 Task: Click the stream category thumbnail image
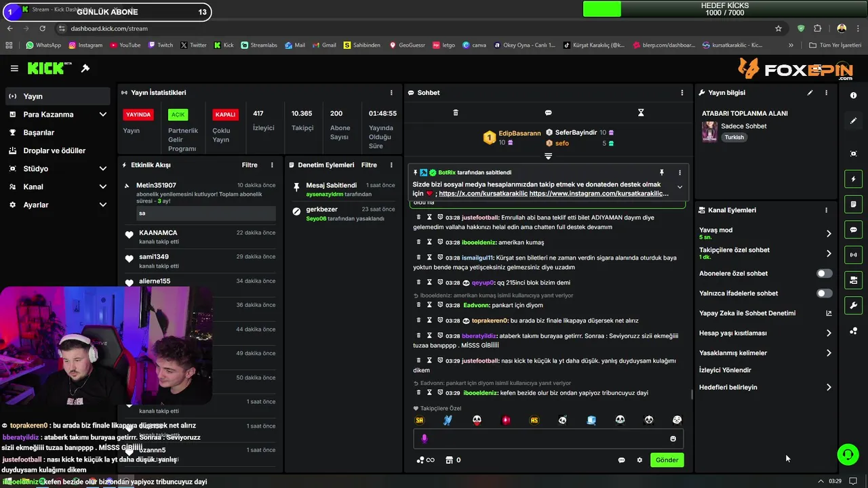pyautogui.click(x=709, y=131)
